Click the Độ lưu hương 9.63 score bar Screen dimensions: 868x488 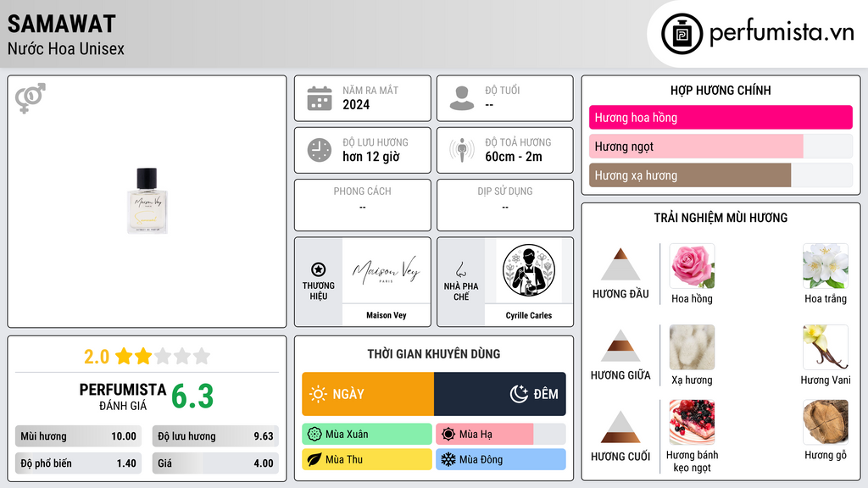(x=215, y=436)
